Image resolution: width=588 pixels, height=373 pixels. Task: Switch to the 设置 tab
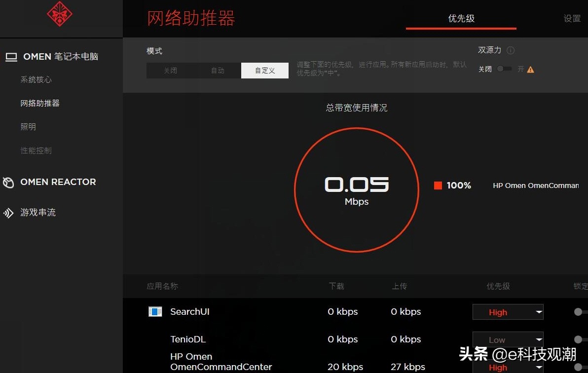pos(572,18)
